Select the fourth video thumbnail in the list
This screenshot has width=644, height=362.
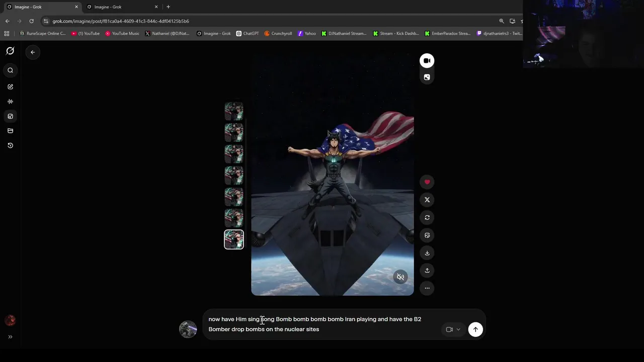(234, 175)
